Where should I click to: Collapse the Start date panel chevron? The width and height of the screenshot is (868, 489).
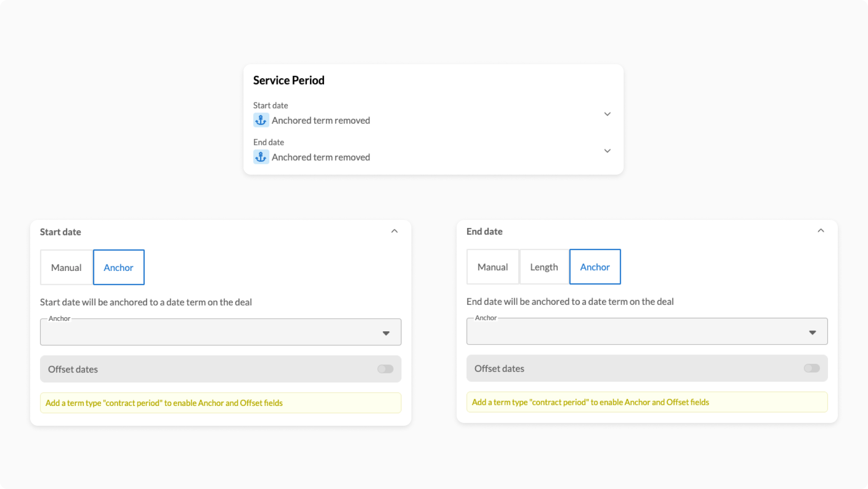point(394,231)
